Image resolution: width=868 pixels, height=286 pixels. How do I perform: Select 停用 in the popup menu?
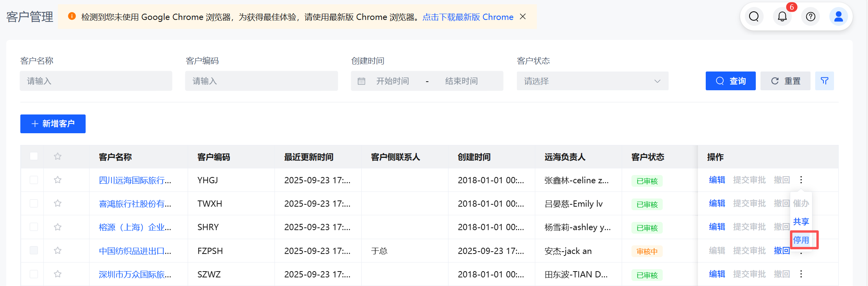click(801, 240)
